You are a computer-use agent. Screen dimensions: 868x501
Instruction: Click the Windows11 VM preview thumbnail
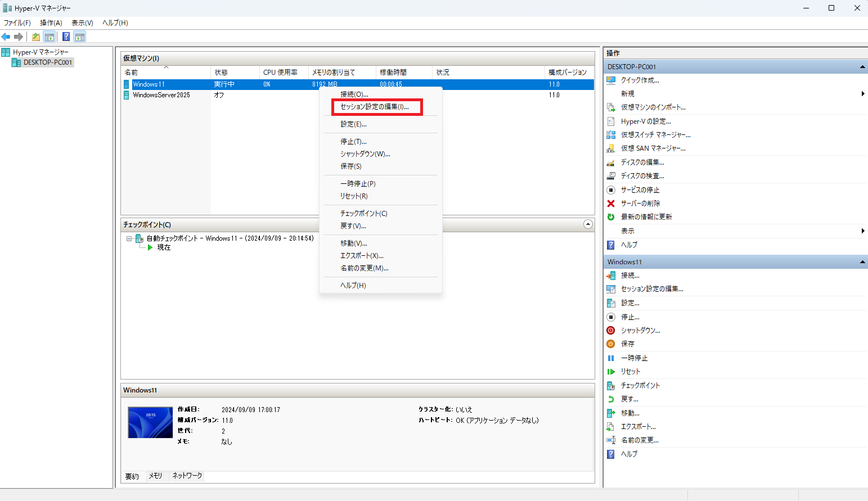(150, 422)
